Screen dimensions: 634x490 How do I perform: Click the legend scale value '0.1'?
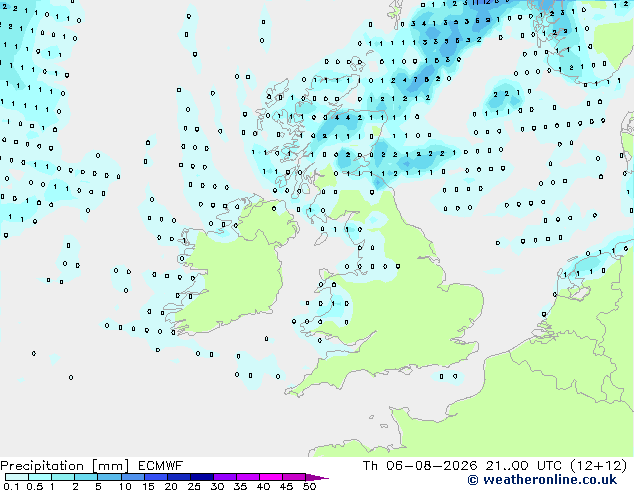(11, 486)
